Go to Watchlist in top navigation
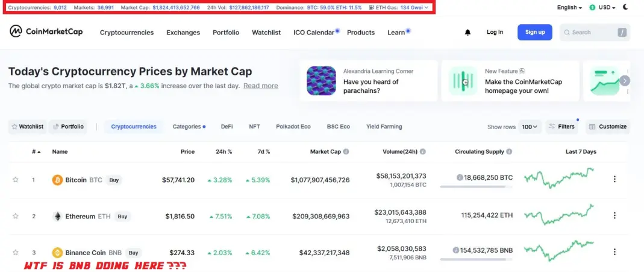 pyautogui.click(x=266, y=33)
